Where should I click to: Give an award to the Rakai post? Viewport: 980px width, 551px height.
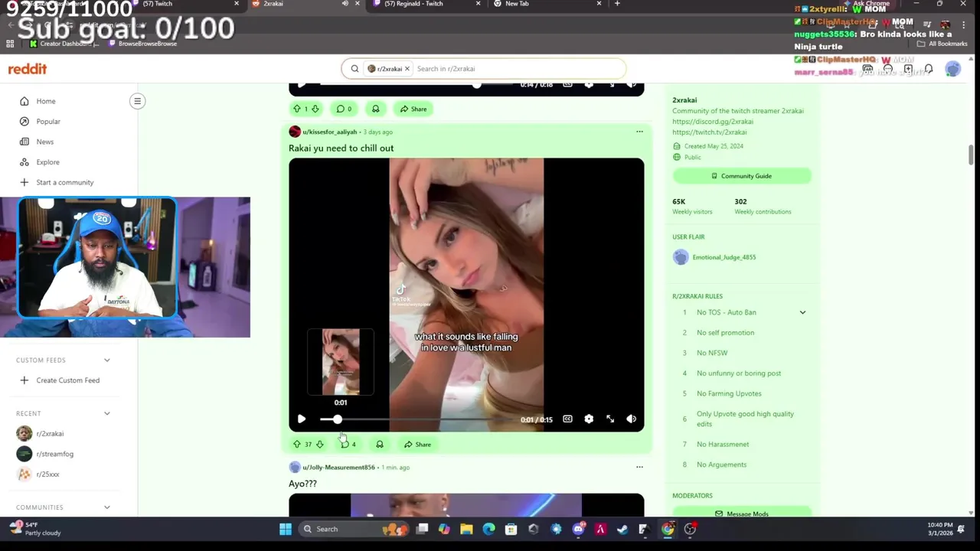(x=379, y=444)
